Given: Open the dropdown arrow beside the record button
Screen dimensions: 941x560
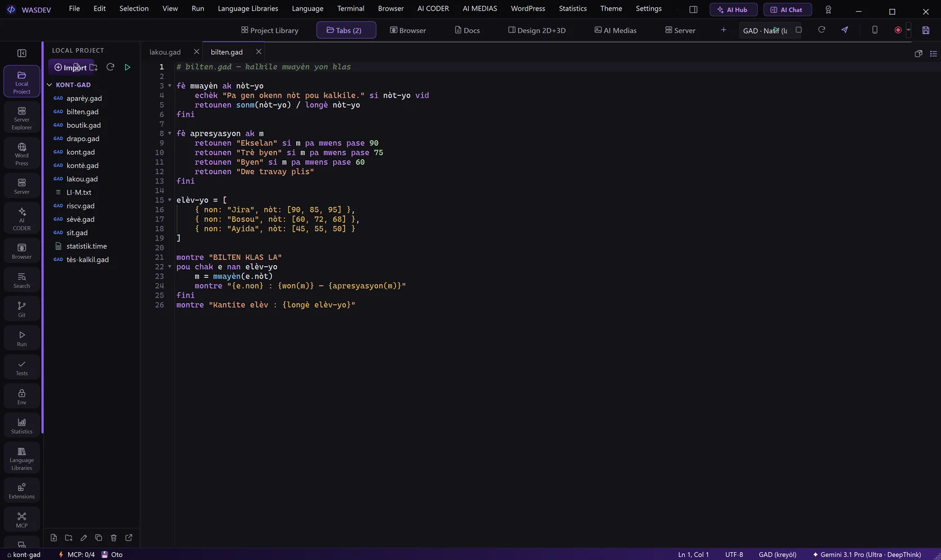Looking at the screenshot, I should click(909, 30).
